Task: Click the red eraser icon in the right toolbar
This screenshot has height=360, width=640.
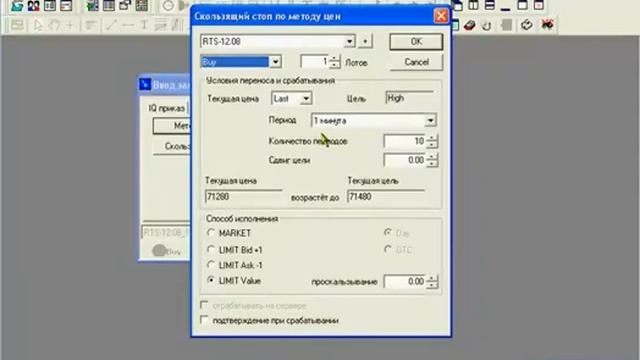Action: 470,25
